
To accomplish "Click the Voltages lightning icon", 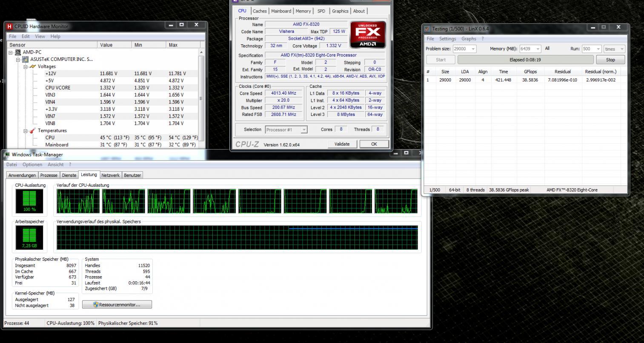I will [x=32, y=66].
